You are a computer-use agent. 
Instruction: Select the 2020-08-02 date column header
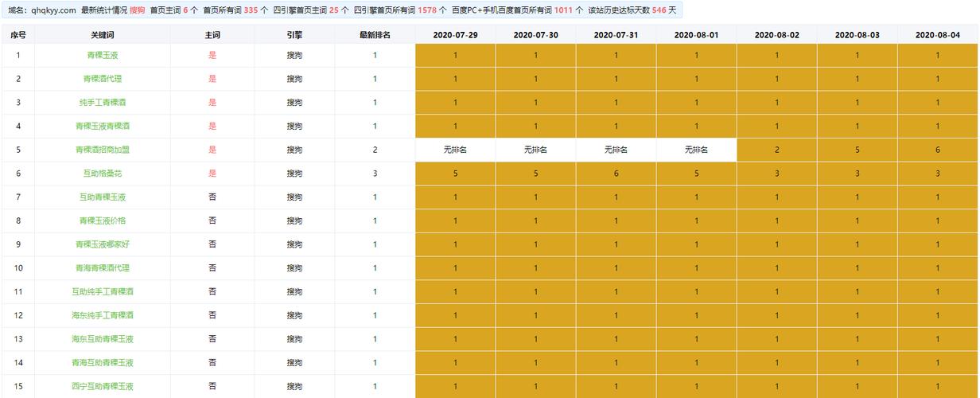(x=777, y=35)
